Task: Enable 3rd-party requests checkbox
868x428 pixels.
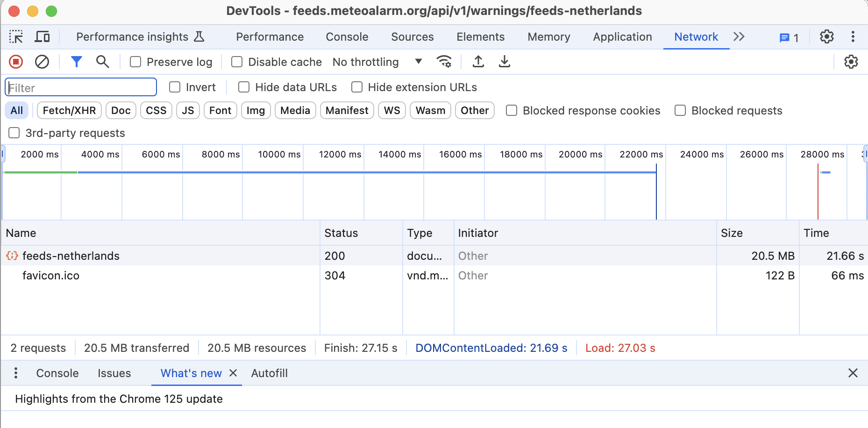Action: [14, 133]
